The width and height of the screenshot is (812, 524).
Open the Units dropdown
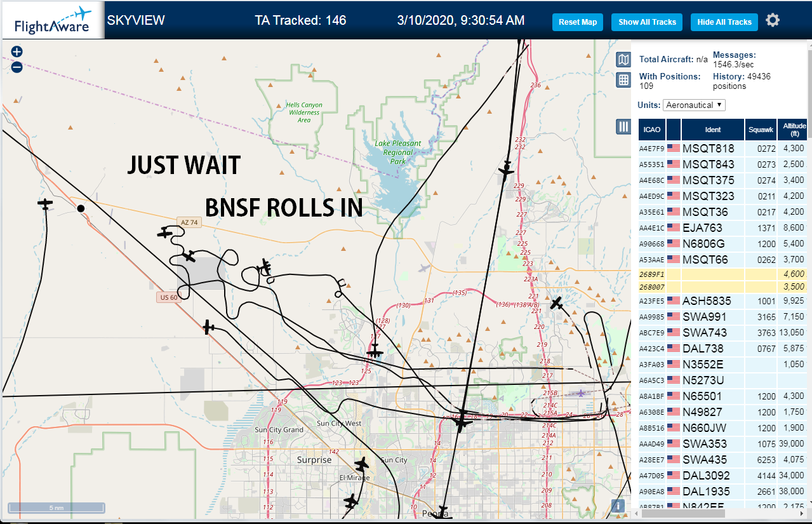pyautogui.click(x=695, y=105)
